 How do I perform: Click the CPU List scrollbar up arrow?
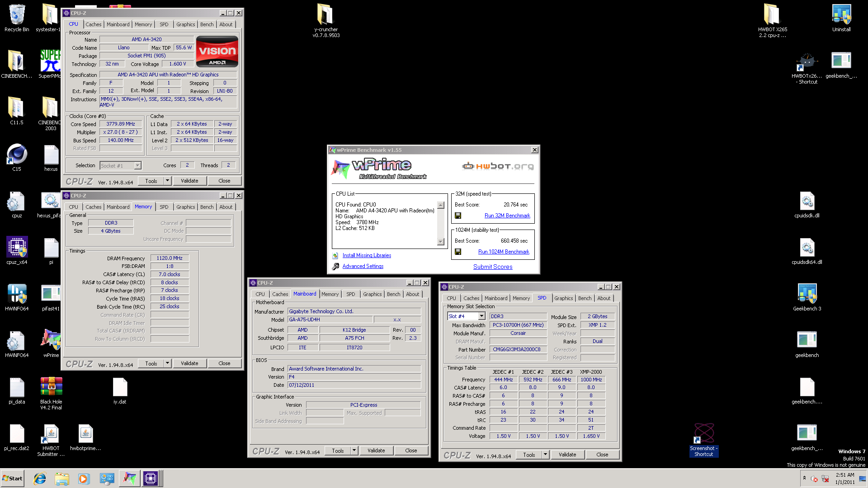click(441, 205)
